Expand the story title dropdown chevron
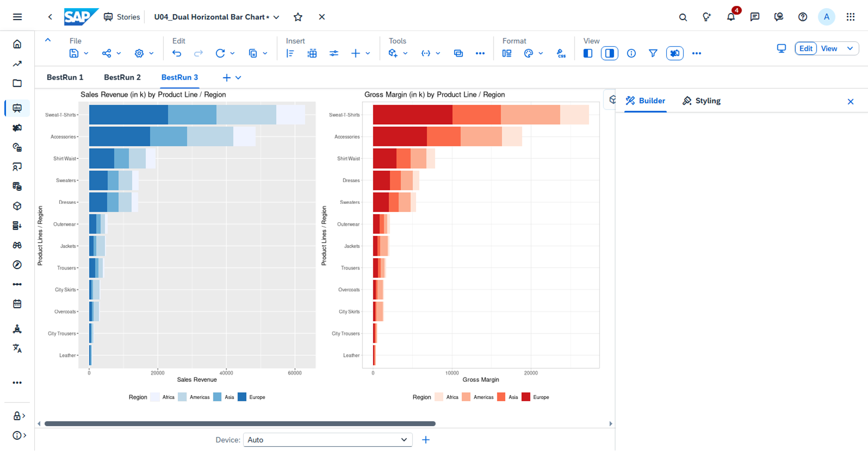The width and height of the screenshot is (868, 456). [x=276, y=17]
